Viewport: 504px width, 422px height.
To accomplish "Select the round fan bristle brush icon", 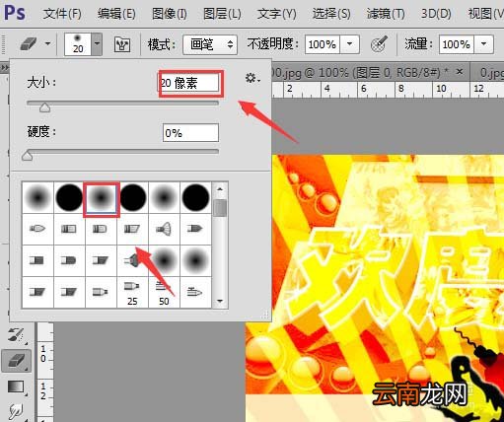I will point(164,229).
